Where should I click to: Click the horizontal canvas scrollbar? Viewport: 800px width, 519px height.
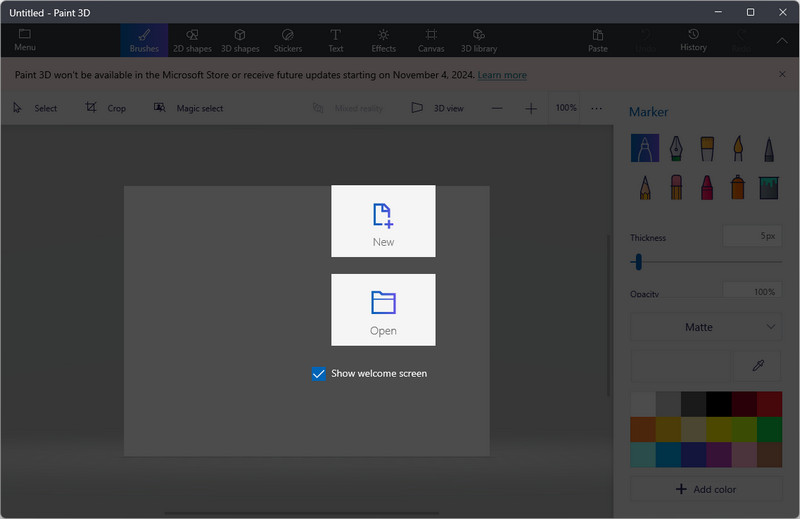(x=301, y=513)
